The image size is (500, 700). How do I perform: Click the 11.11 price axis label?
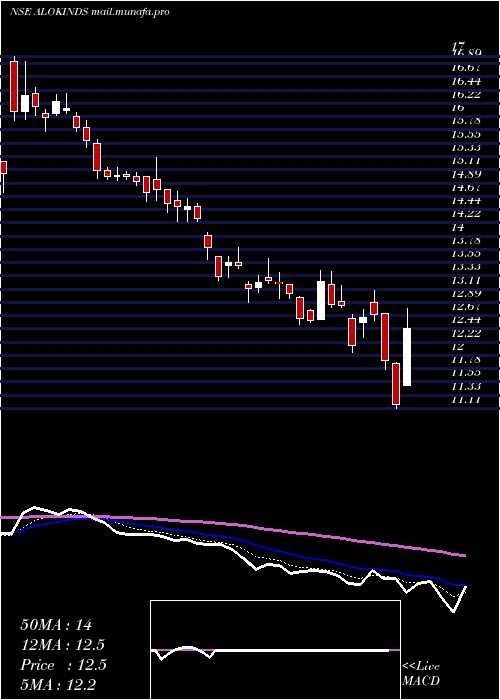[466, 400]
